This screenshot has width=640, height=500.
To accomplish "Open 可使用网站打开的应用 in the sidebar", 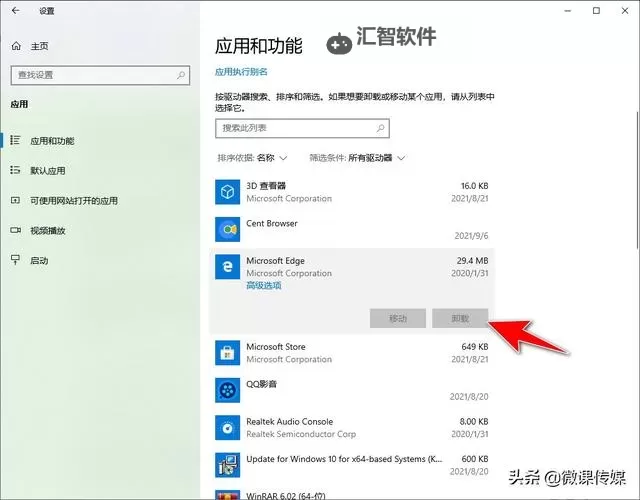I will point(74,201).
